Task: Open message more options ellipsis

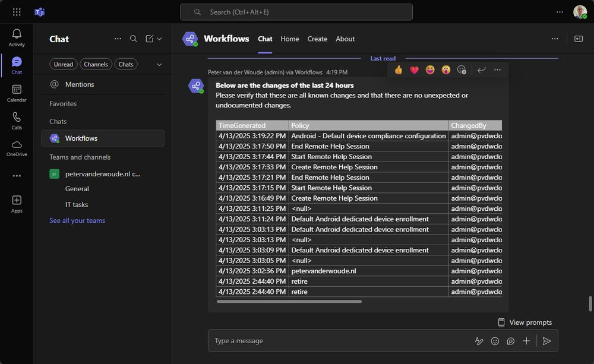Action: click(x=497, y=69)
